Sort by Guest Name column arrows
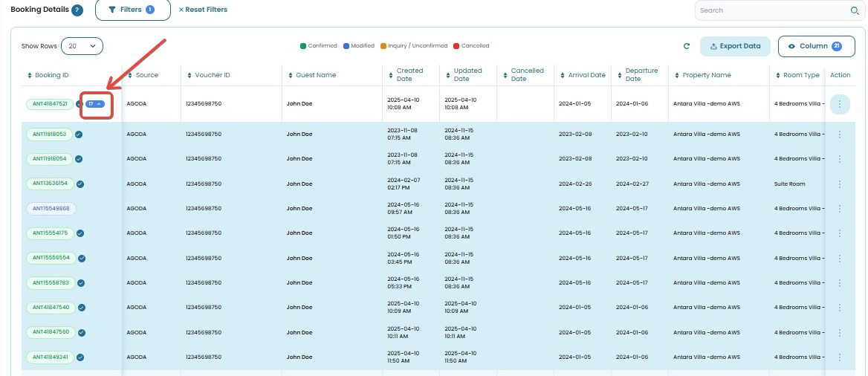Image resolution: width=868 pixels, height=376 pixels. [x=290, y=75]
